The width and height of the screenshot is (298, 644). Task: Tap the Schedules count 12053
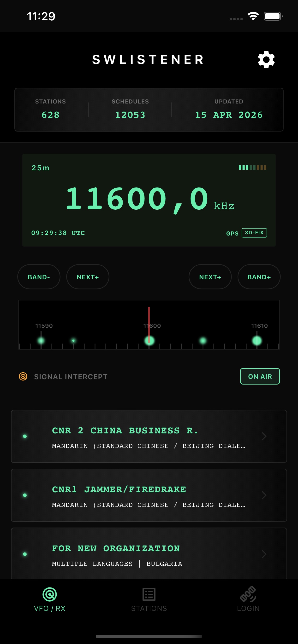[x=130, y=115]
